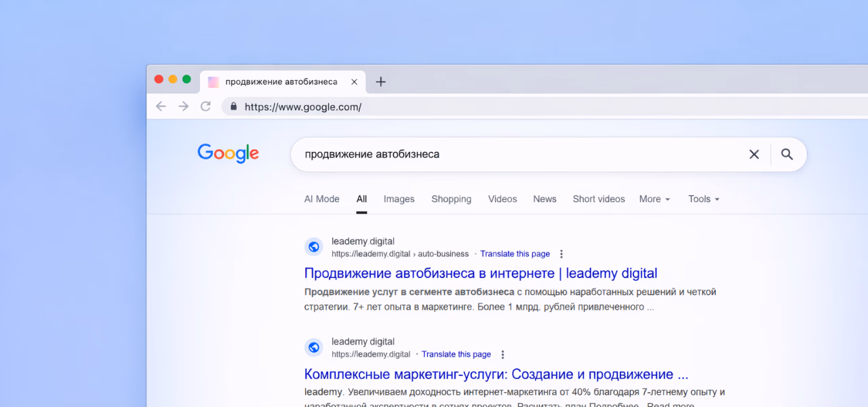The height and width of the screenshot is (407, 868).
Task: Click the X to clear the search query
Action: pyautogui.click(x=754, y=154)
